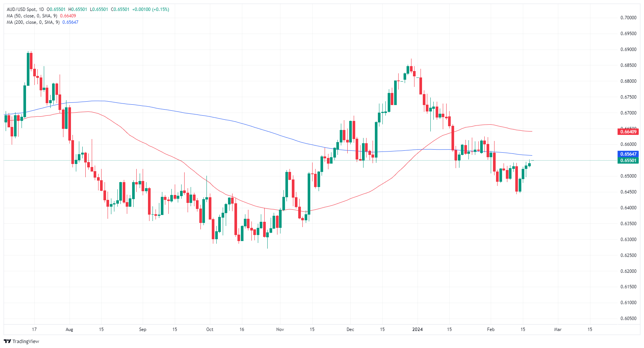The height and width of the screenshot is (348, 644).
Task: Click the Nov label on time axis
Action: [280, 329]
